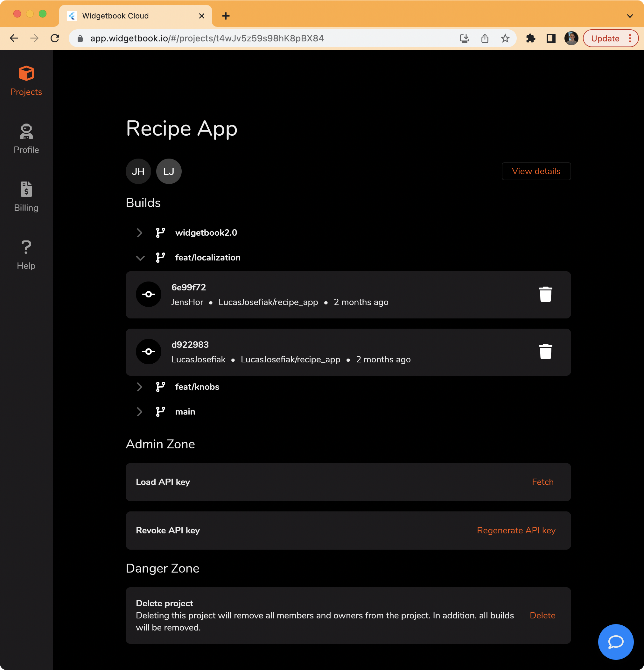Expand the main branch builds
The image size is (644, 670).
coord(139,412)
